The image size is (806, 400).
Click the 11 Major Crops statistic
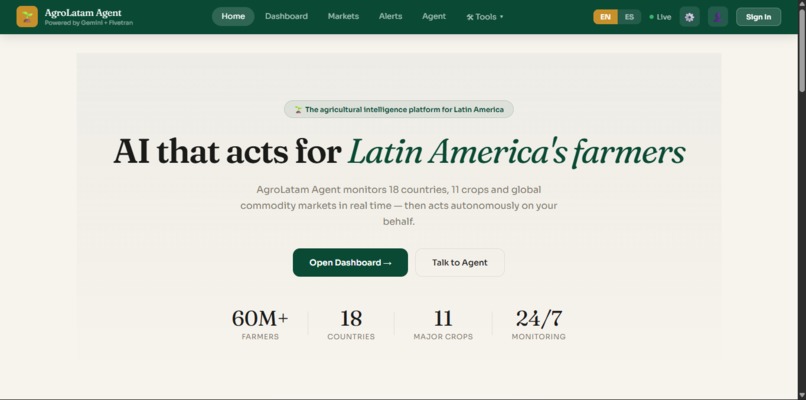click(x=443, y=325)
